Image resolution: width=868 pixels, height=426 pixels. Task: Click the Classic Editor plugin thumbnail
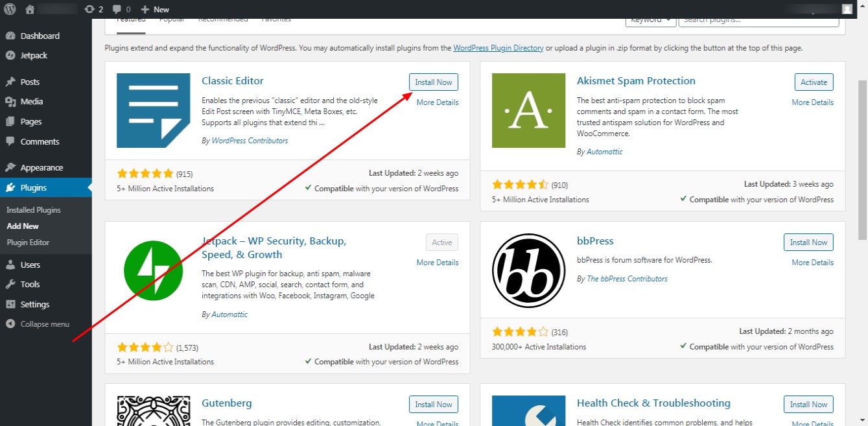pyautogui.click(x=154, y=110)
